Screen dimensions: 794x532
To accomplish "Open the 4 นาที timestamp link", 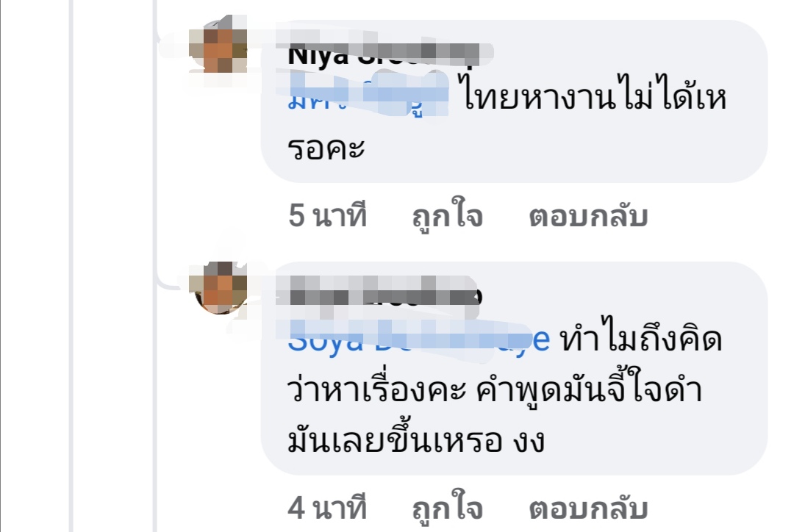I will [327, 508].
